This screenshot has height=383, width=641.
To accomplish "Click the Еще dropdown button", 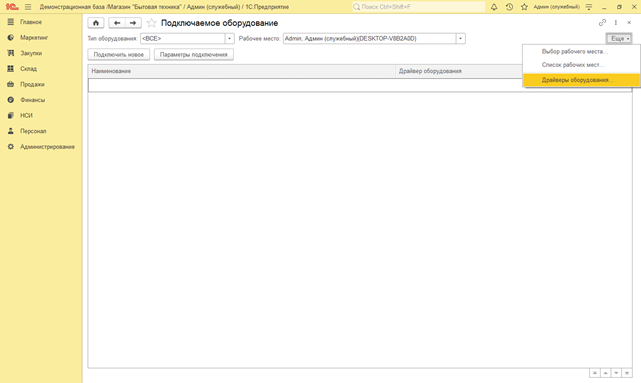I will [x=619, y=38].
